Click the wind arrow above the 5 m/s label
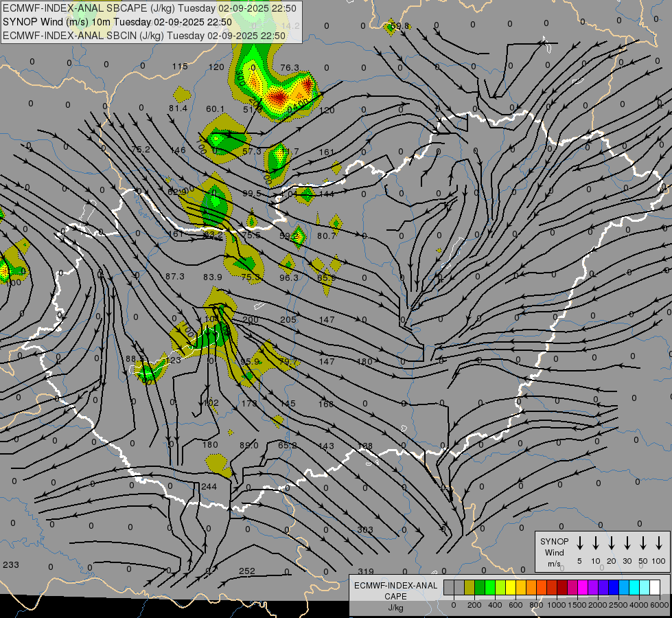672x618 pixels. tap(579, 543)
